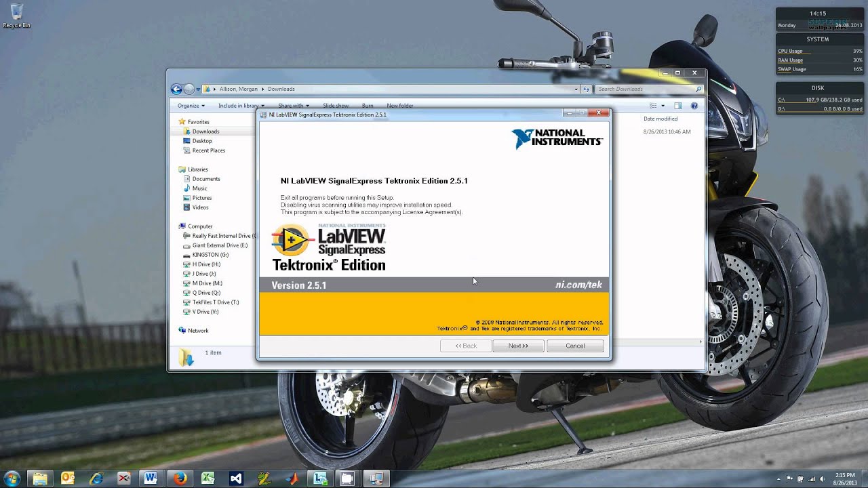Launch Internet Explorer from taskbar

click(x=96, y=479)
